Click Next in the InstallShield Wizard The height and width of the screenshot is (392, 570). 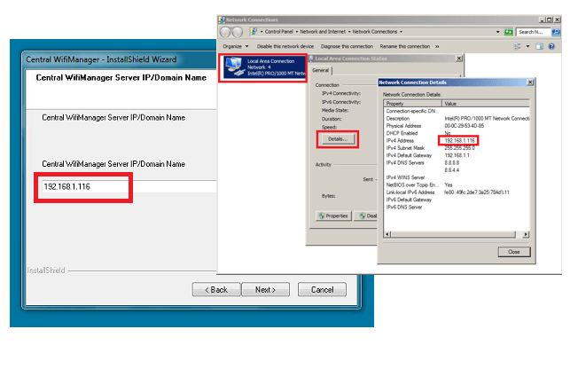[264, 289]
